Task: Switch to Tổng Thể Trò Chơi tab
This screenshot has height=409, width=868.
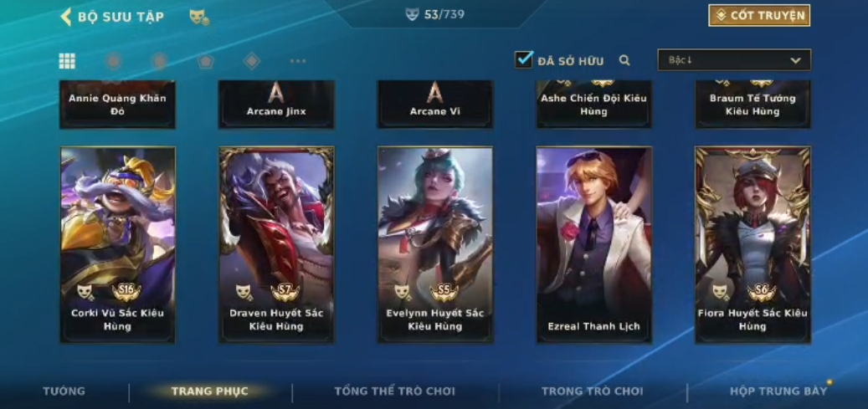Action: (395, 391)
